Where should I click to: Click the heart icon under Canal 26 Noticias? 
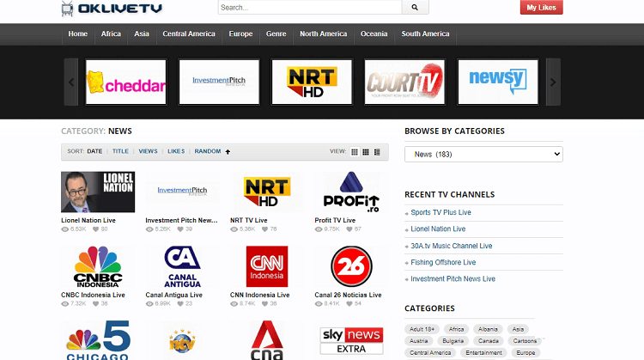[x=349, y=303]
